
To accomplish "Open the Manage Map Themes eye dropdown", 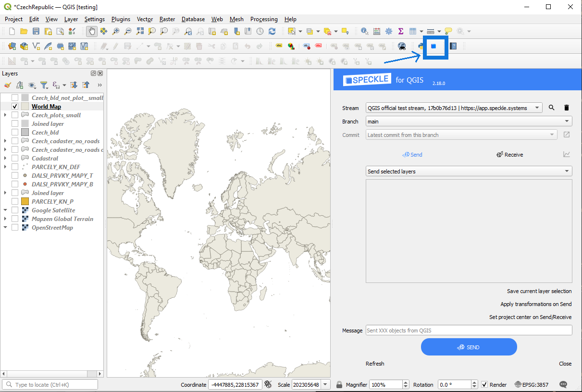I will tap(33, 85).
